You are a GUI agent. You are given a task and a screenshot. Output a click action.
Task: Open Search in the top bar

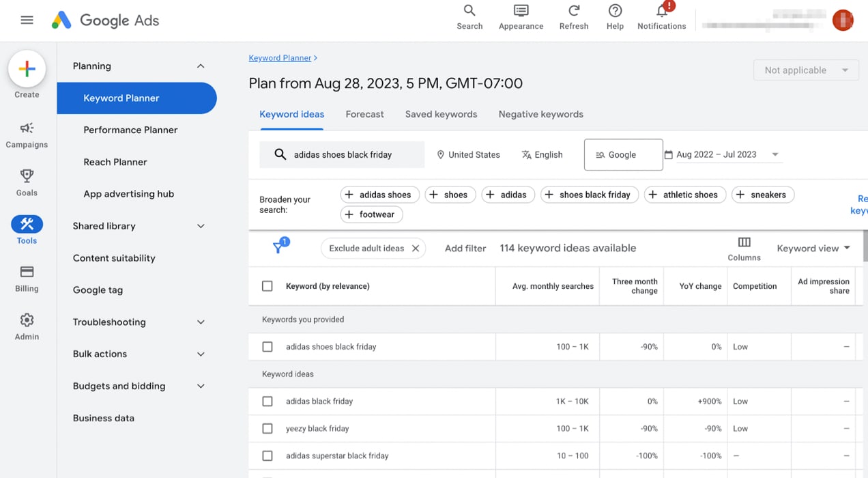tap(469, 17)
